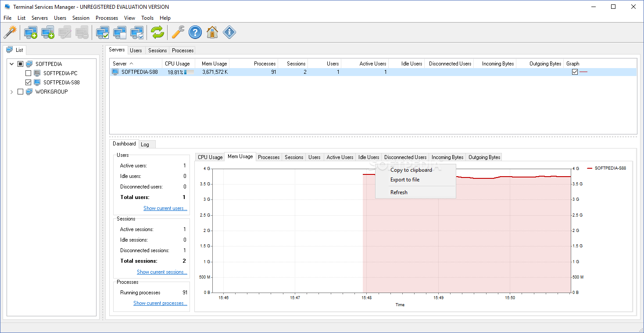
Task: Open the wizard wand tool
Action: 10,32
